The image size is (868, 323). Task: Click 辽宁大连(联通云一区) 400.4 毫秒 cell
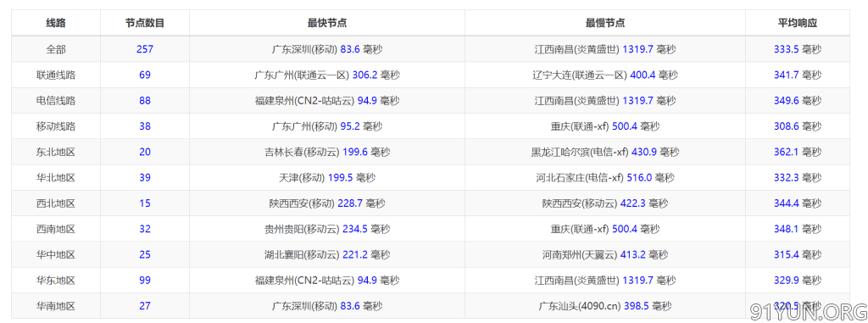pyautogui.click(x=605, y=75)
